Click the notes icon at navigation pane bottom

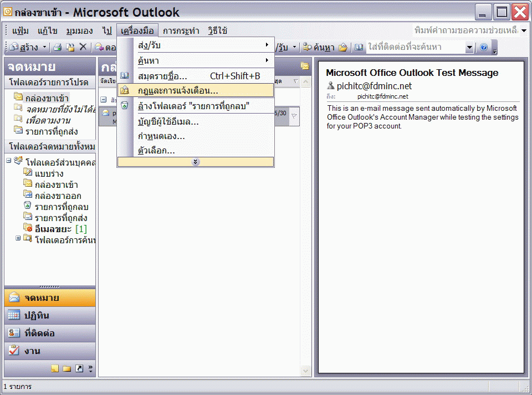55,368
